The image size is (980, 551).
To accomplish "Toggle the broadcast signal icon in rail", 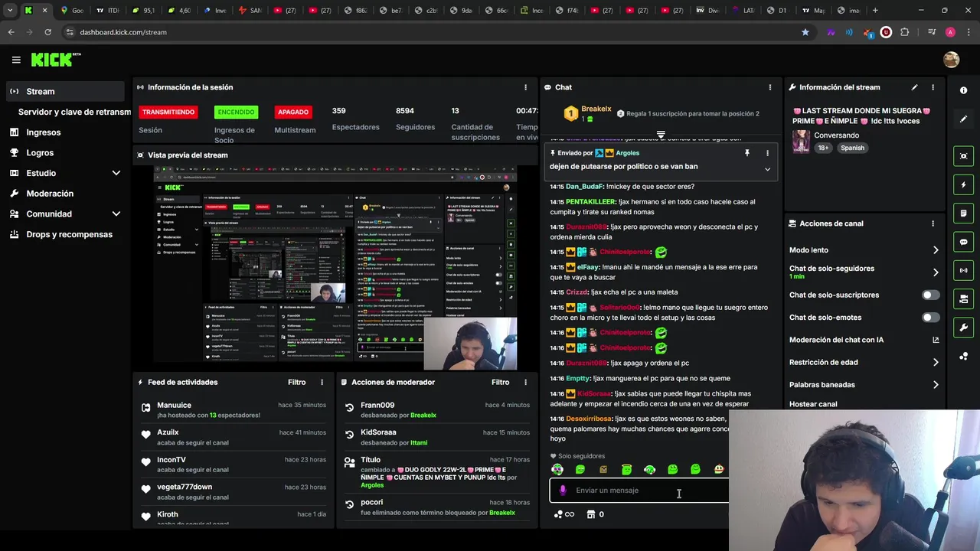I will click(x=963, y=270).
